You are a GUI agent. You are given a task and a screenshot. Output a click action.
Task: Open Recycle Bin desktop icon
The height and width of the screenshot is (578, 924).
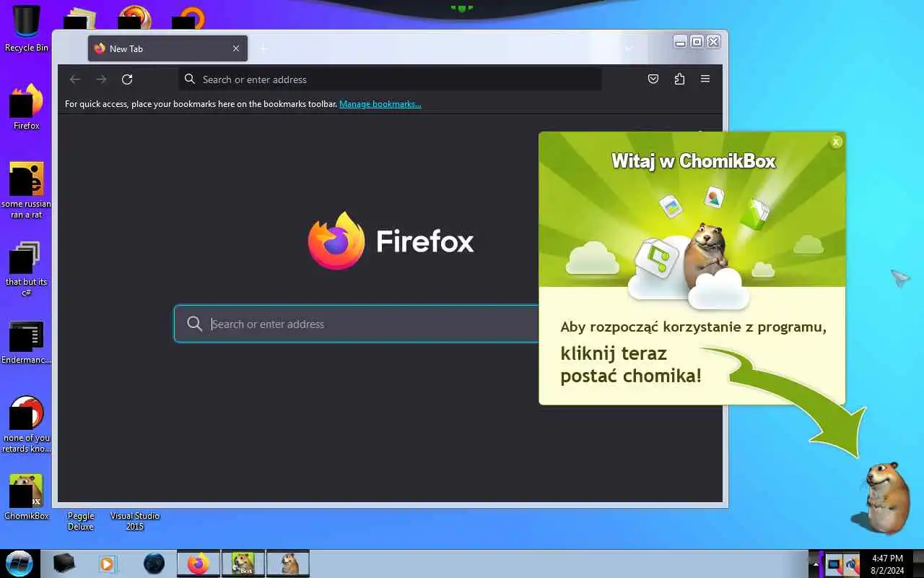(x=27, y=29)
